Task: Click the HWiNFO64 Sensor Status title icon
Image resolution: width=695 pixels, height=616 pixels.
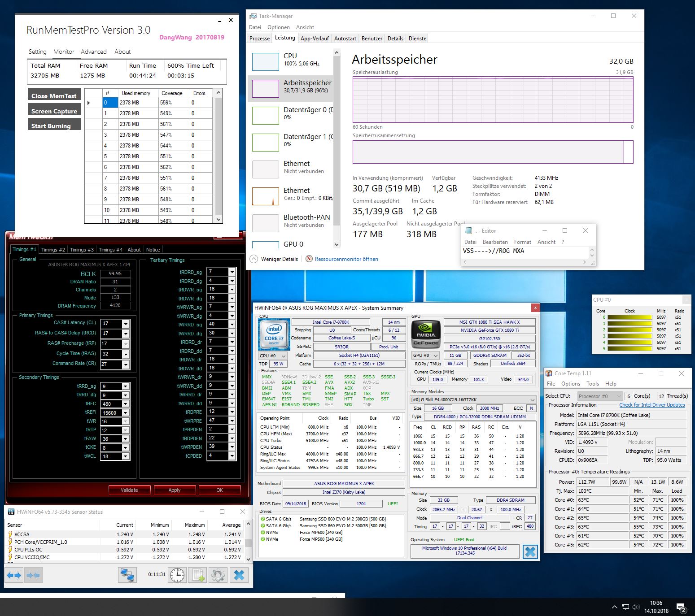Action: (11, 512)
